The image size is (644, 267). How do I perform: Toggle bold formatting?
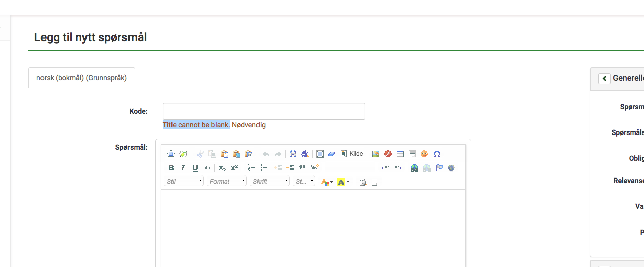point(171,168)
